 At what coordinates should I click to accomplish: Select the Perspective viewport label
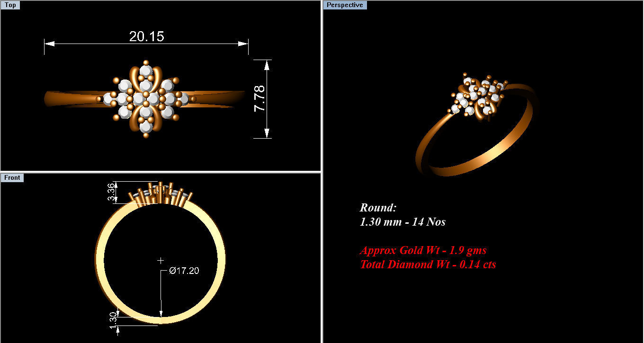(345, 5)
